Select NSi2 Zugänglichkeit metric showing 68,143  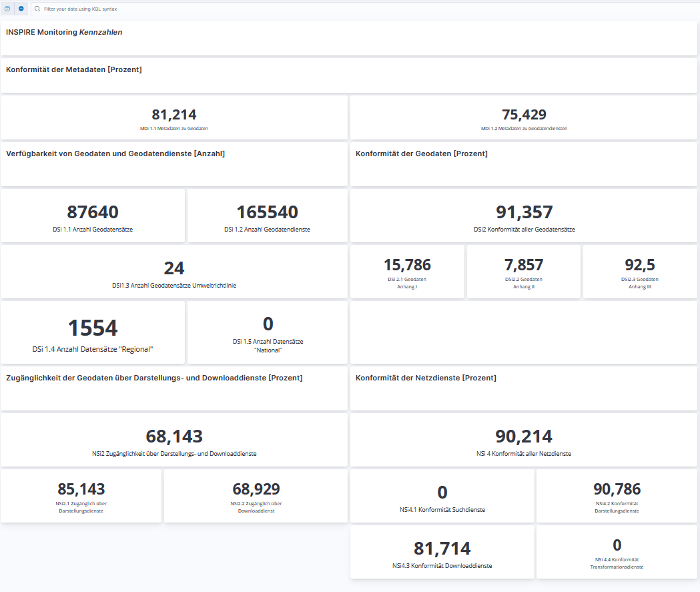174,437
